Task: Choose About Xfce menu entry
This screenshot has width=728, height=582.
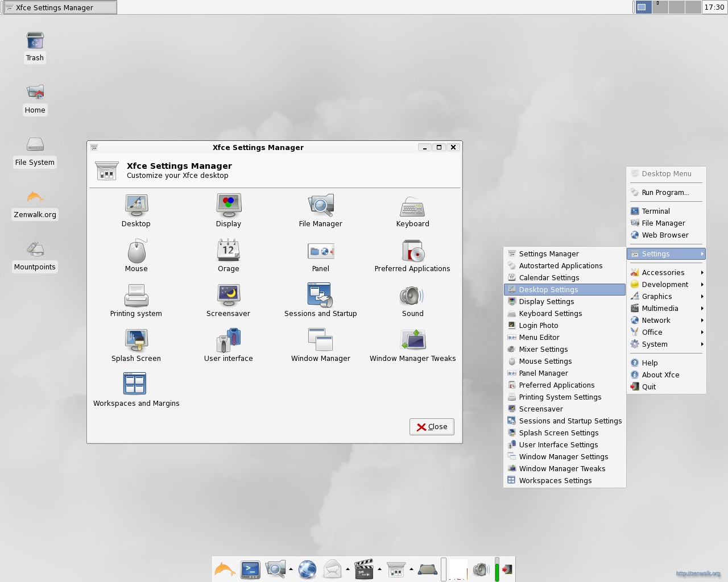Action: [667, 375]
